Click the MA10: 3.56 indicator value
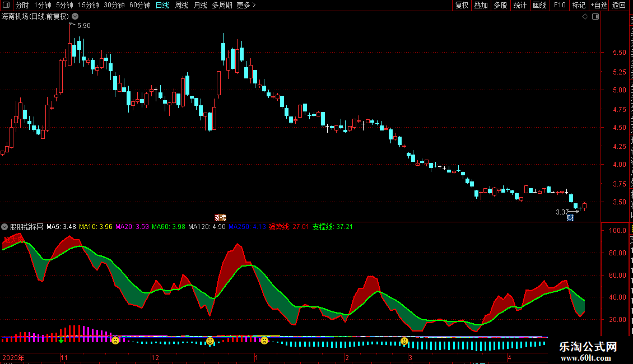The width and height of the screenshot is (633, 364). (96, 227)
